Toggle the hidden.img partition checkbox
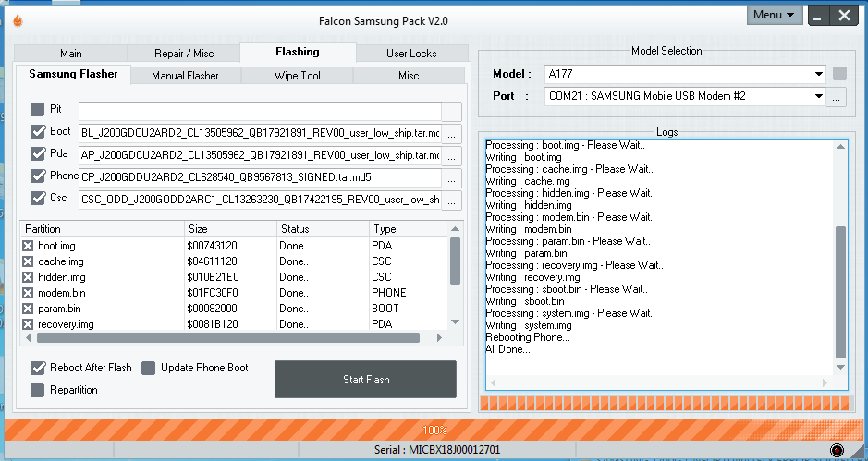This screenshot has height=461, width=868. click(x=28, y=277)
